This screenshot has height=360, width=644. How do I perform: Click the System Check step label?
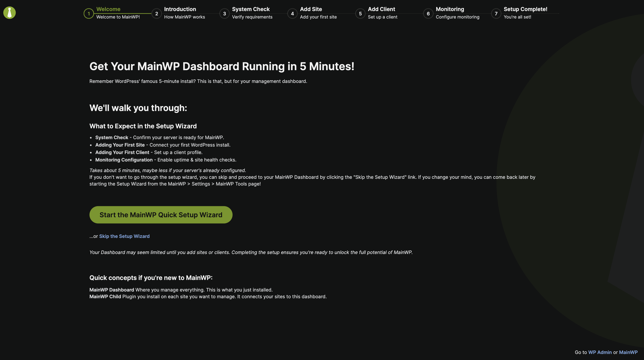251,9
